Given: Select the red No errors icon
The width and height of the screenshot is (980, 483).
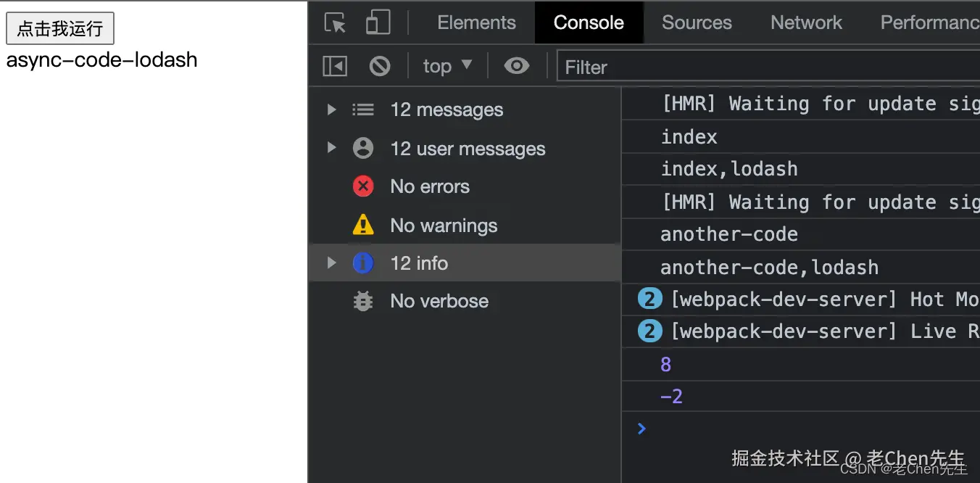Looking at the screenshot, I should [x=363, y=186].
